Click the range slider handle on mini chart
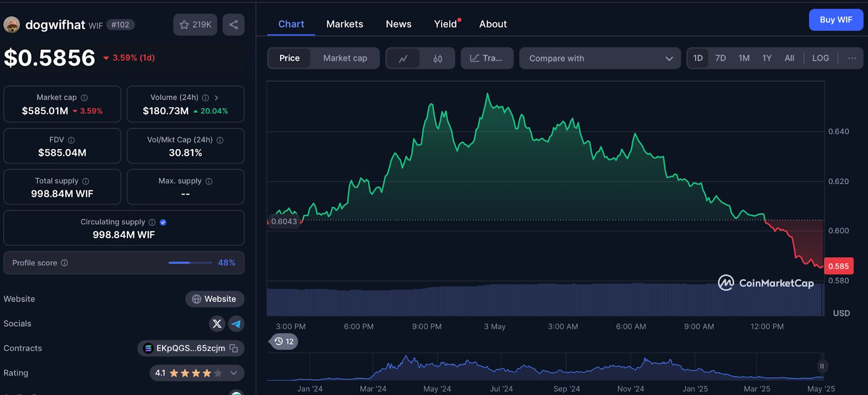 (821, 366)
